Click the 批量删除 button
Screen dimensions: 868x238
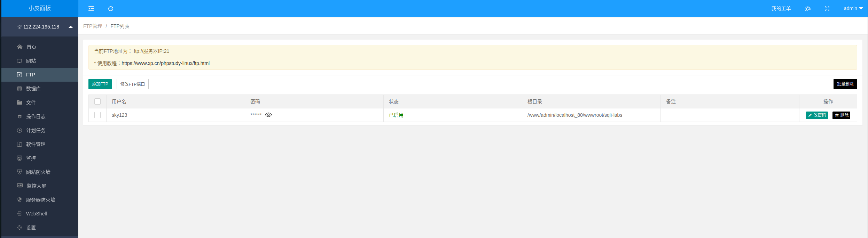(845, 84)
